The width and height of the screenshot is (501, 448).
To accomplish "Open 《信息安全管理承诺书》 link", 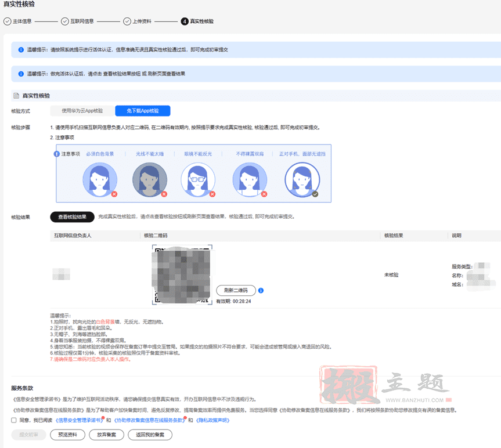I will point(79,420).
